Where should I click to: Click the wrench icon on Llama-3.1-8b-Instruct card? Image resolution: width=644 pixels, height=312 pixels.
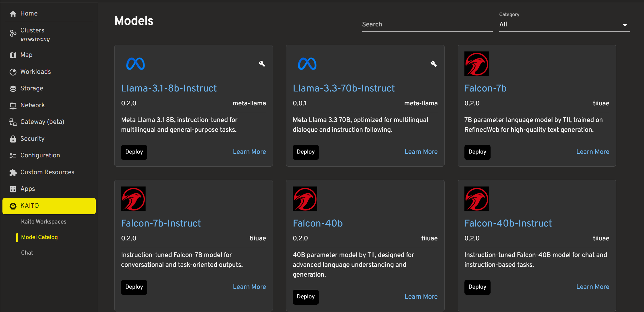262,64
